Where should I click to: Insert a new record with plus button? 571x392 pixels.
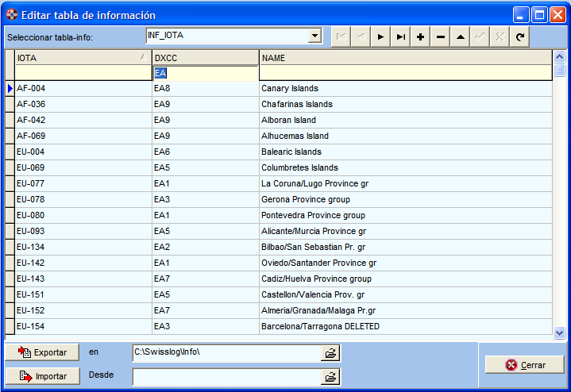[421, 37]
